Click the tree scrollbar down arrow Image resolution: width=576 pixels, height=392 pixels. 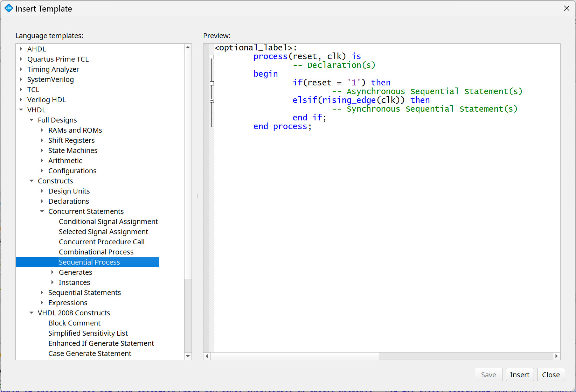click(x=188, y=356)
